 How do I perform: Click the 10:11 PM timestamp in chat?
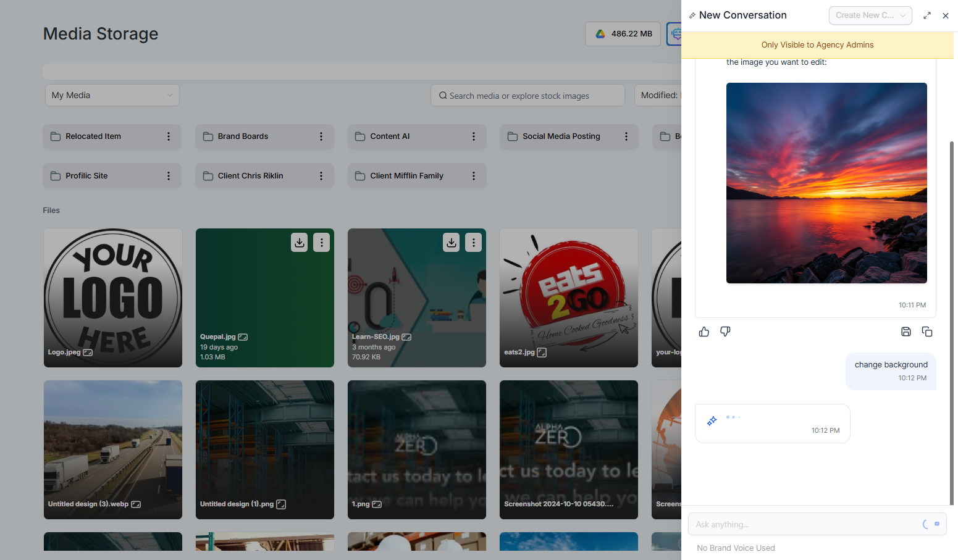click(x=912, y=305)
